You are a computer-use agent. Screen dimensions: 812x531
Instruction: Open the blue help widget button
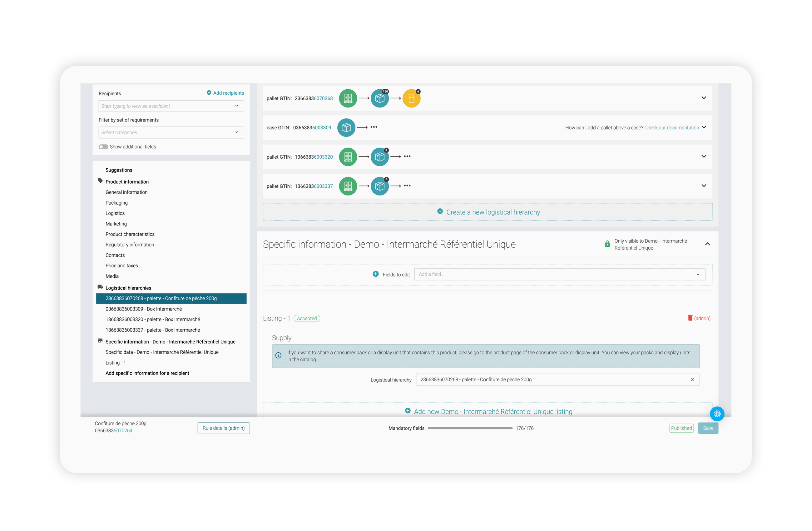pos(717,414)
